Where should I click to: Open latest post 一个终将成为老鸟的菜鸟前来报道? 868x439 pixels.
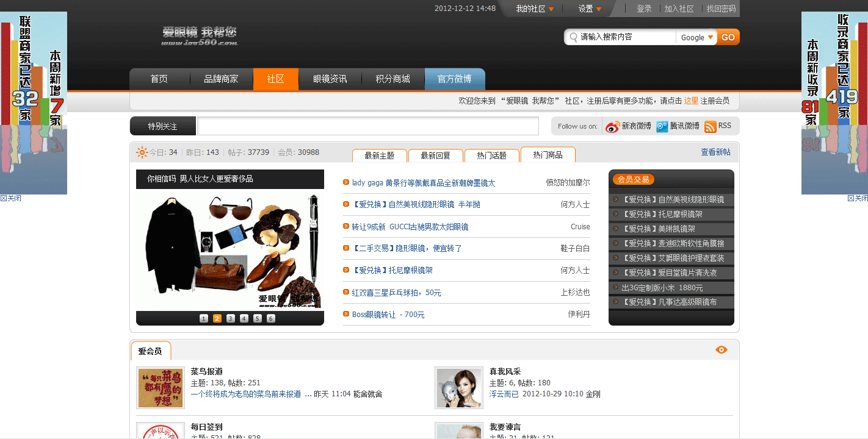coord(246,394)
